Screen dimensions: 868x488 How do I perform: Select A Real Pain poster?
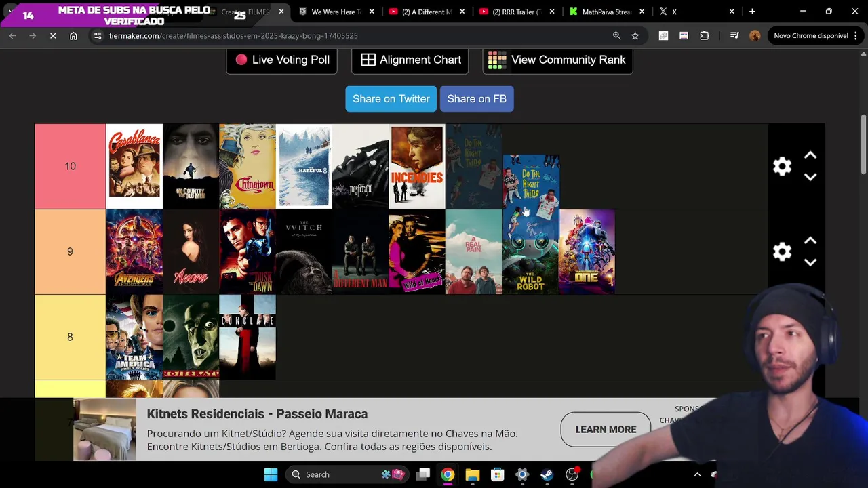coord(473,251)
